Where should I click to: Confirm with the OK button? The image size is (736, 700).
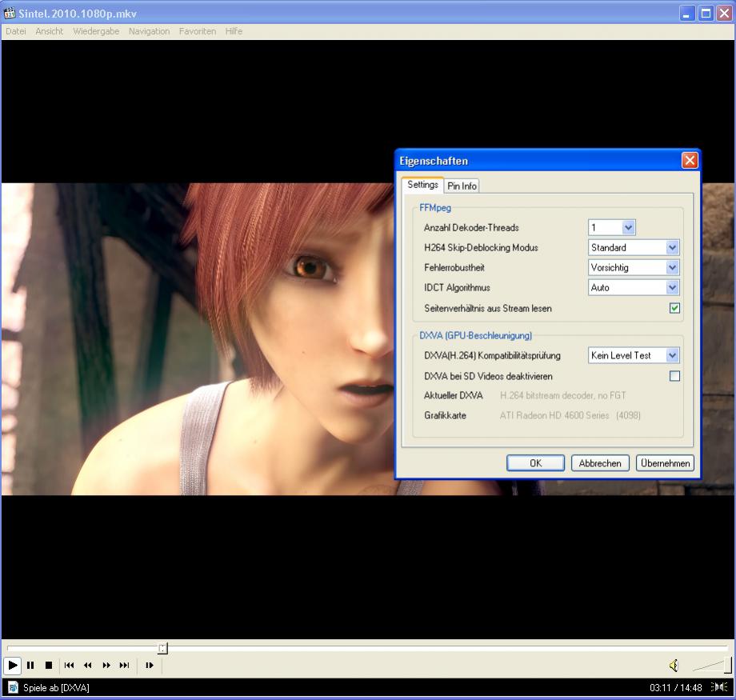point(535,463)
